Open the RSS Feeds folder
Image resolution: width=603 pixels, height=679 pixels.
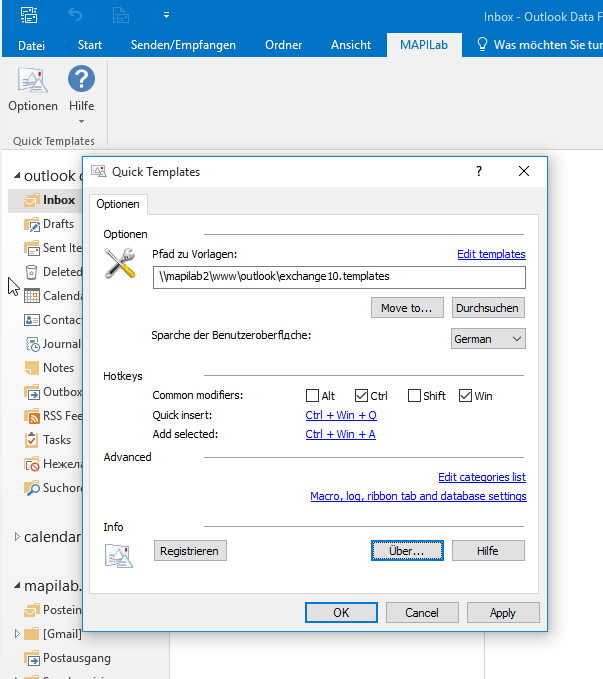tap(53, 416)
